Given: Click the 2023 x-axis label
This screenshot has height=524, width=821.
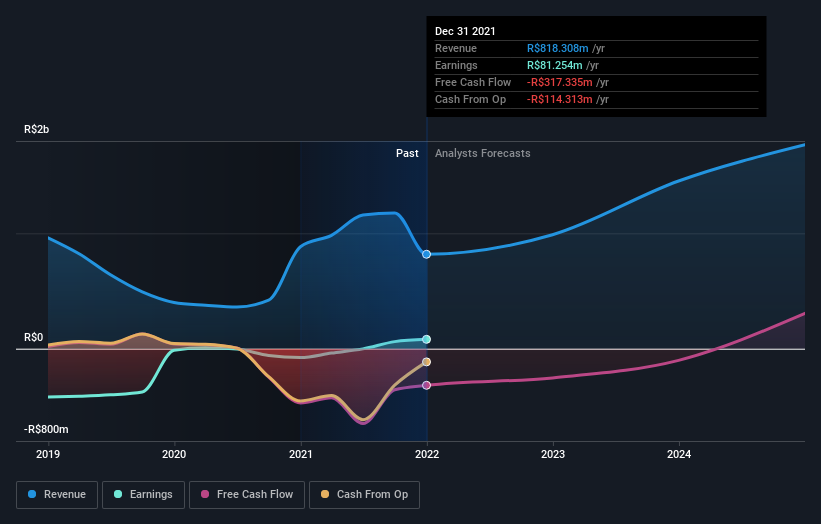Looking at the screenshot, I should click(553, 454).
